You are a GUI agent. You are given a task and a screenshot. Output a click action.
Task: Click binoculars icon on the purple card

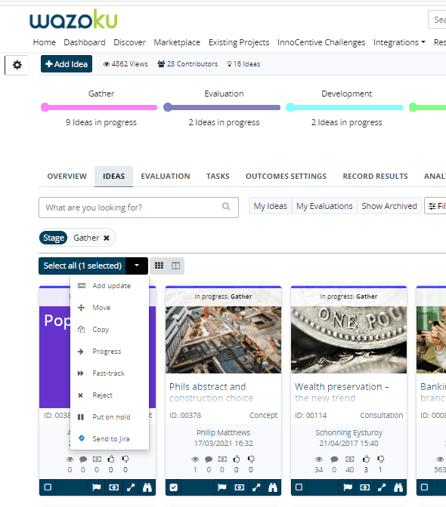[x=147, y=487]
